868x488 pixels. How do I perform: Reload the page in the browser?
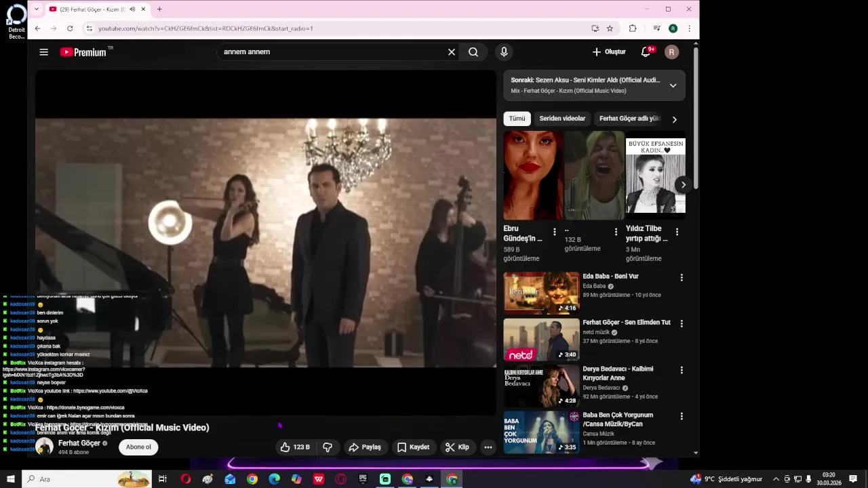[70, 28]
